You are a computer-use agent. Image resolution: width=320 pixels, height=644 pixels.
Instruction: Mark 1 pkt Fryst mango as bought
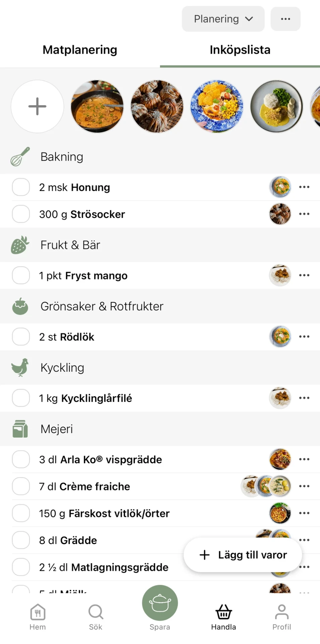20,275
